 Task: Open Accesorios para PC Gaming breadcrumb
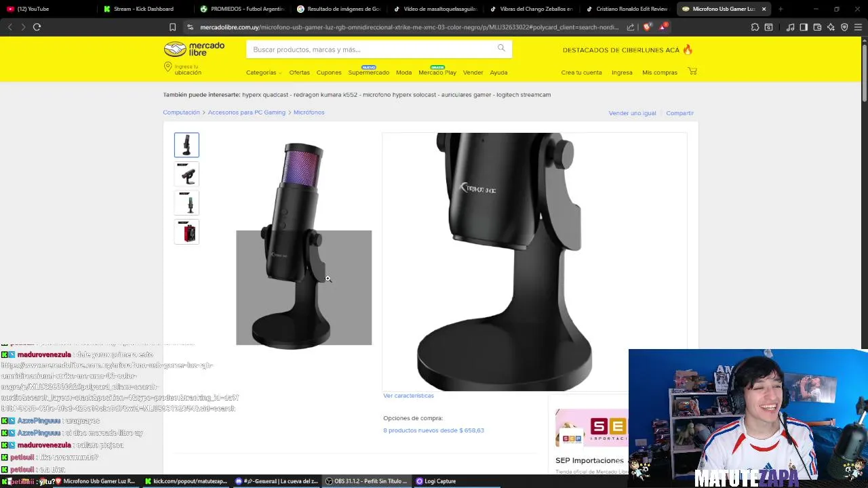tap(246, 113)
